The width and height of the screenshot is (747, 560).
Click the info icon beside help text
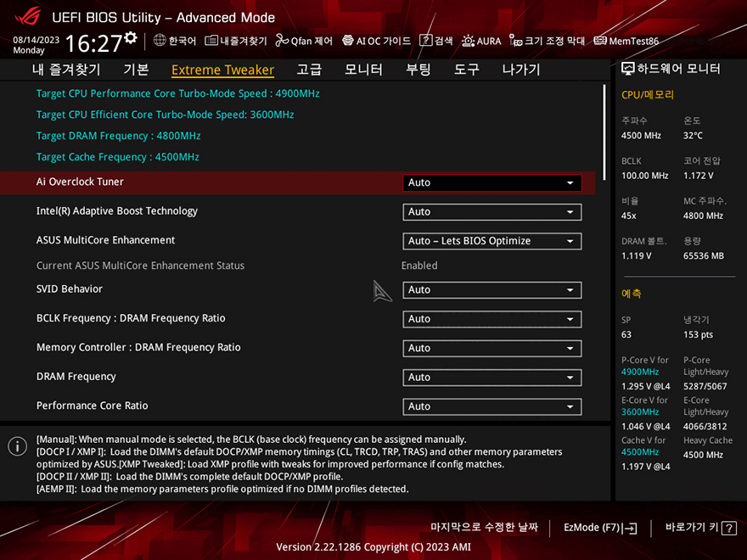[x=18, y=446]
